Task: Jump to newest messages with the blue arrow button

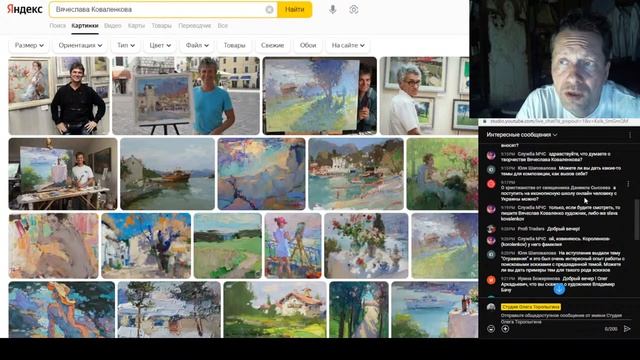Action: pyautogui.click(x=559, y=289)
